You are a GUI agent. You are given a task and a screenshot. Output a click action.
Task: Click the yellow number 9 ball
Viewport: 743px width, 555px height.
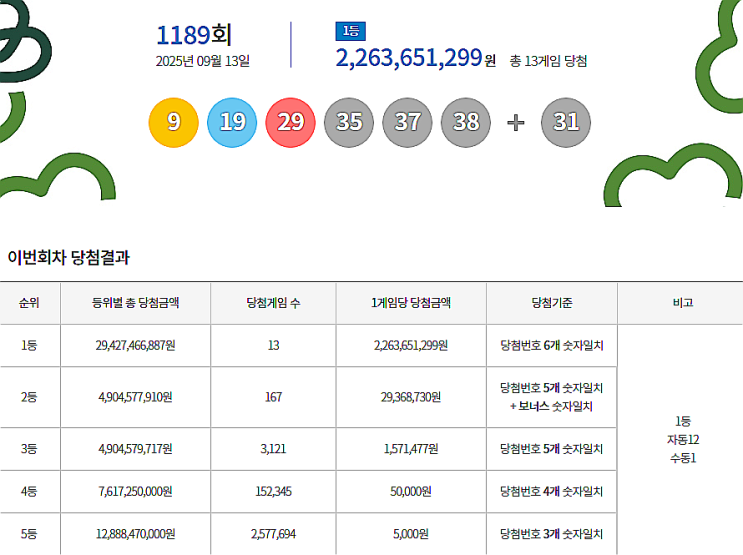(173, 122)
